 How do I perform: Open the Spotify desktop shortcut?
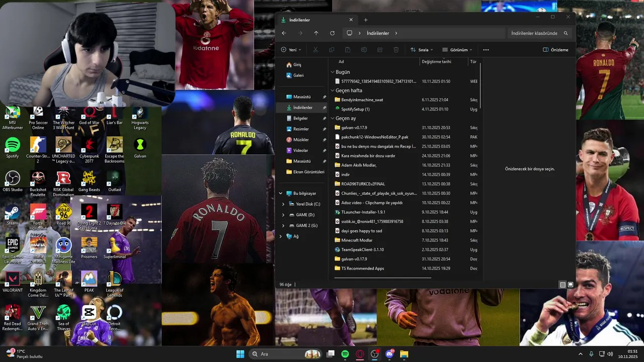pos(13,148)
